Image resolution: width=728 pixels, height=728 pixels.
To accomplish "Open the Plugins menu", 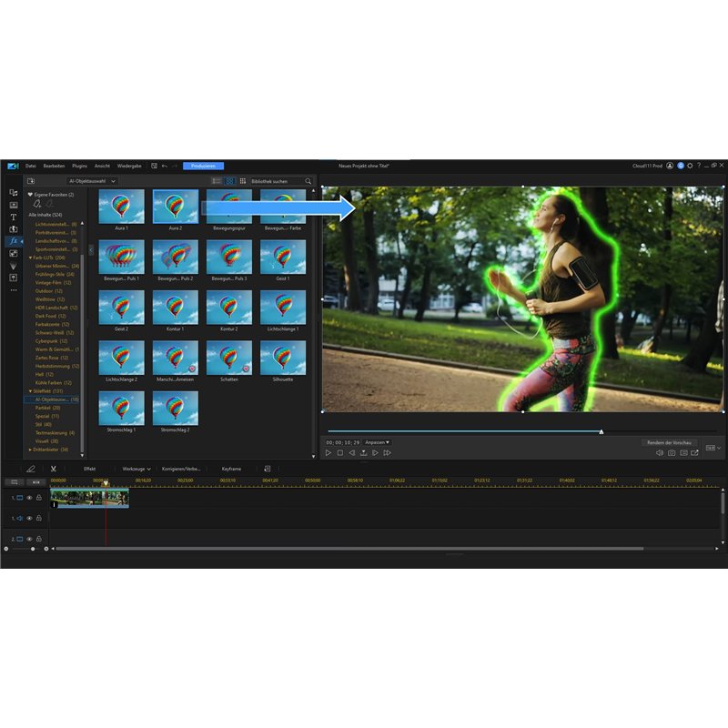I will (79, 166).
